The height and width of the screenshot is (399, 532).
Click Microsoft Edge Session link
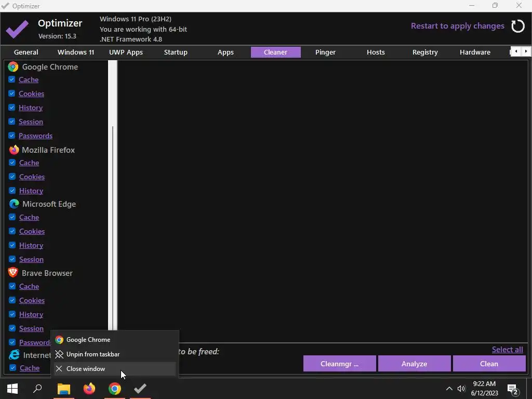[31, 260]
